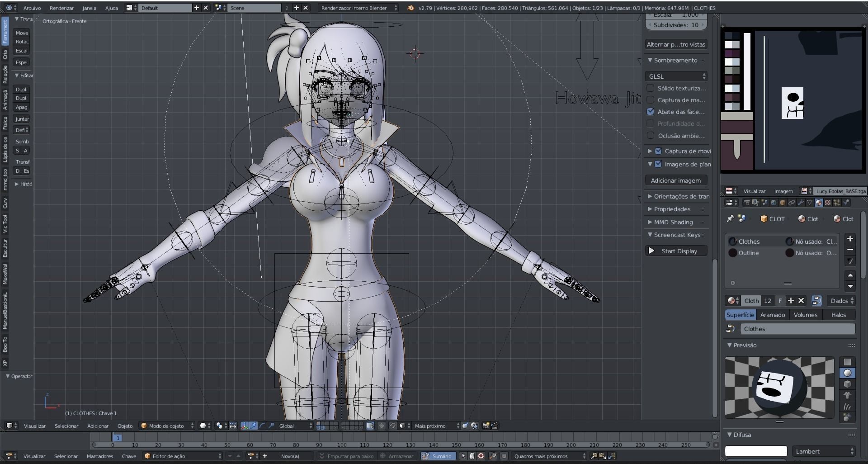868x464 pixels.
Task: Open the Renderizar menu
Action: 61,8
